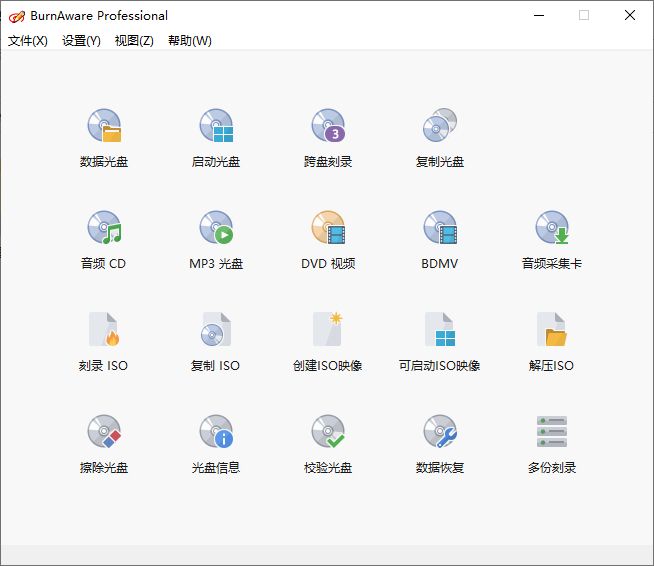Minimize the BurnAware window
This screenshot has width=654, height=566.
tap(539, 15)
